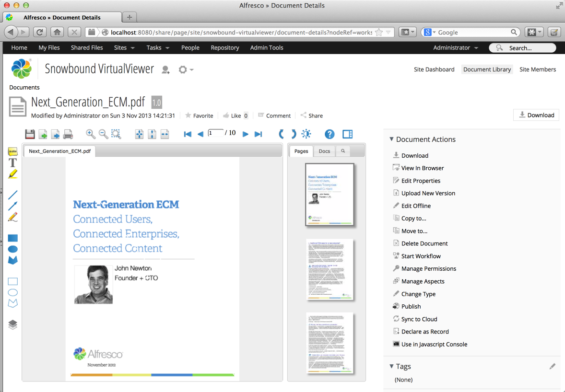This screenshot has width=565, height=392.
Task: Fit the page to window
Action: tap(140, 134)
